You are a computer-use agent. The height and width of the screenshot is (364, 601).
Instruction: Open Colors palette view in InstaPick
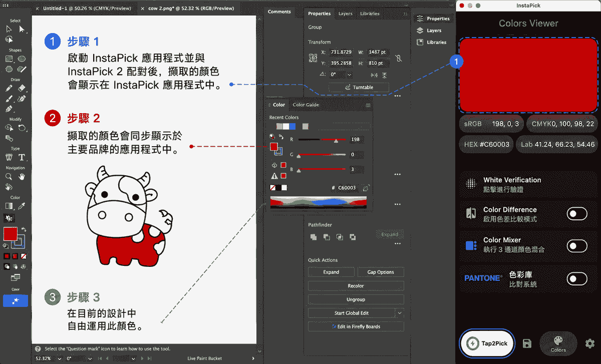click(x=558, y=343)
